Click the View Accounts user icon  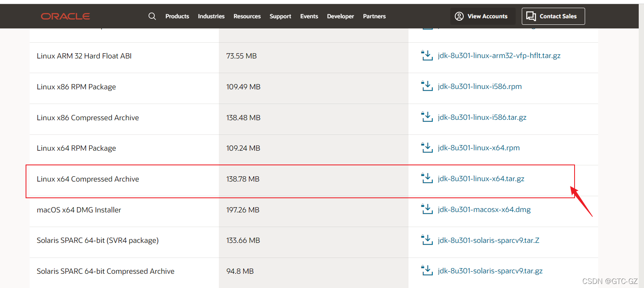click(x=459, y=16)
